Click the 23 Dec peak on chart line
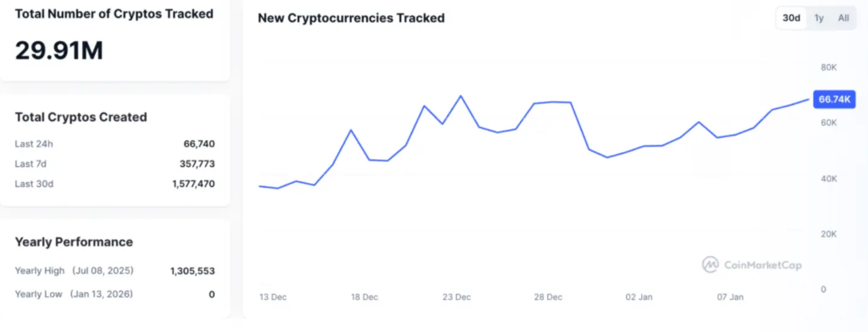The image size is (868, 332). point(461,96)
